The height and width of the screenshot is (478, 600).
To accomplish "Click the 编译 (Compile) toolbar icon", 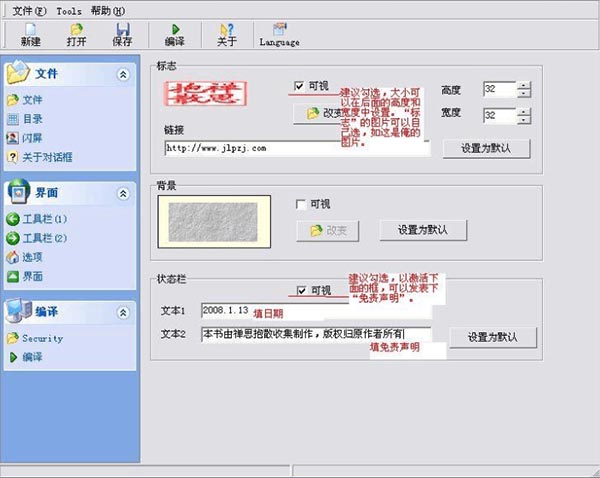I will pos(175,35).
